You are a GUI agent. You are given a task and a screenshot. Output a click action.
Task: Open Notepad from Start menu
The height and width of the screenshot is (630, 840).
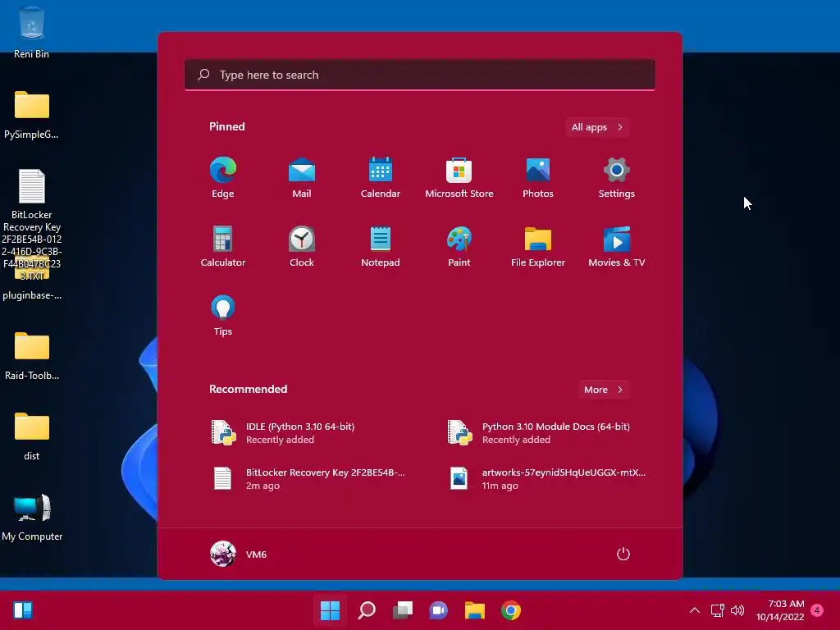[381, 246]
